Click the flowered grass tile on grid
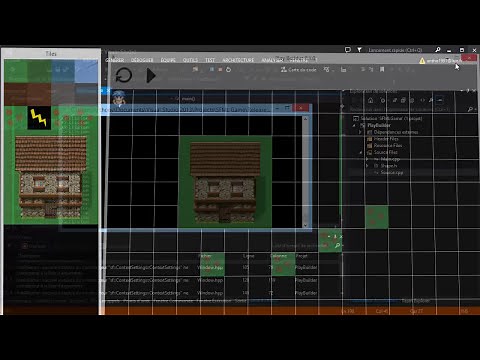The width and height of the screenshot is (480, 360). 377,217
